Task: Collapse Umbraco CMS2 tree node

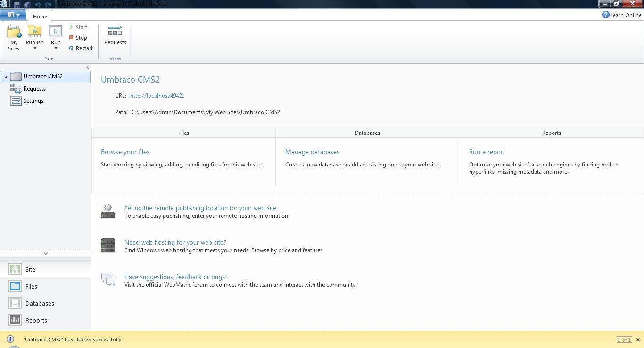Action: (6, 76)
